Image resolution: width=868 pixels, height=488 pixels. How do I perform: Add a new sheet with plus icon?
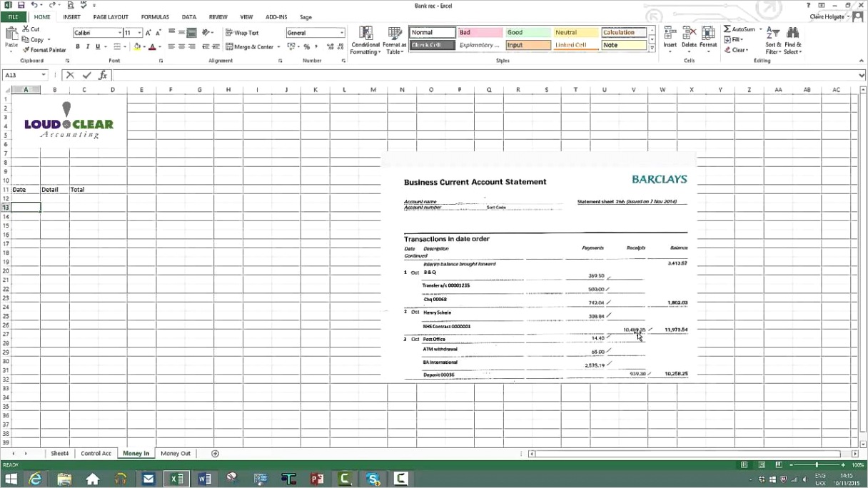(x=215, y=454)
